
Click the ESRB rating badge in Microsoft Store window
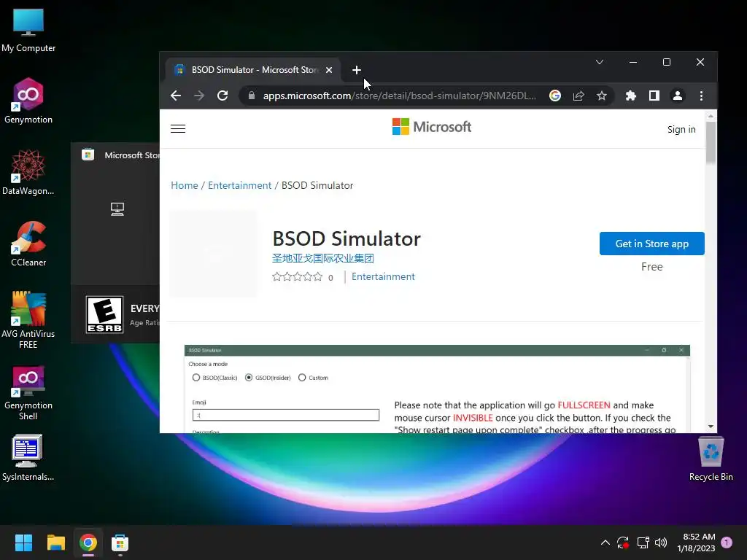click(x=105, y=315)
